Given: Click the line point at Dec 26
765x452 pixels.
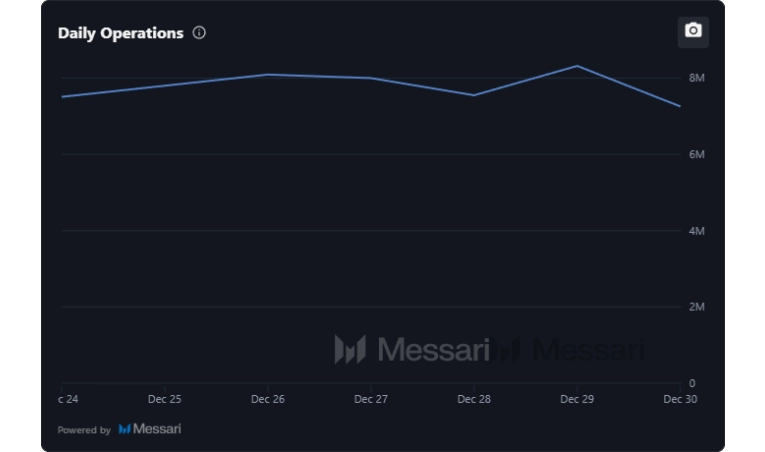Looking at the screenshot, I should (268, 75).
